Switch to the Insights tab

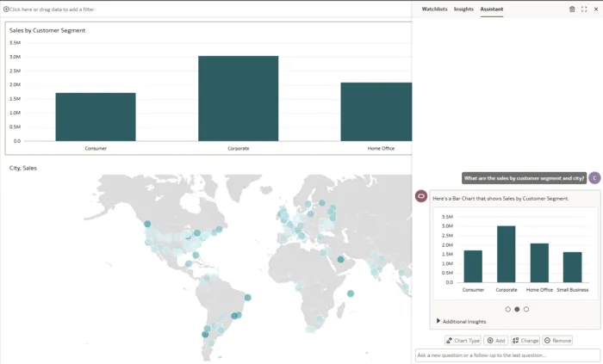tap(463, 9)
